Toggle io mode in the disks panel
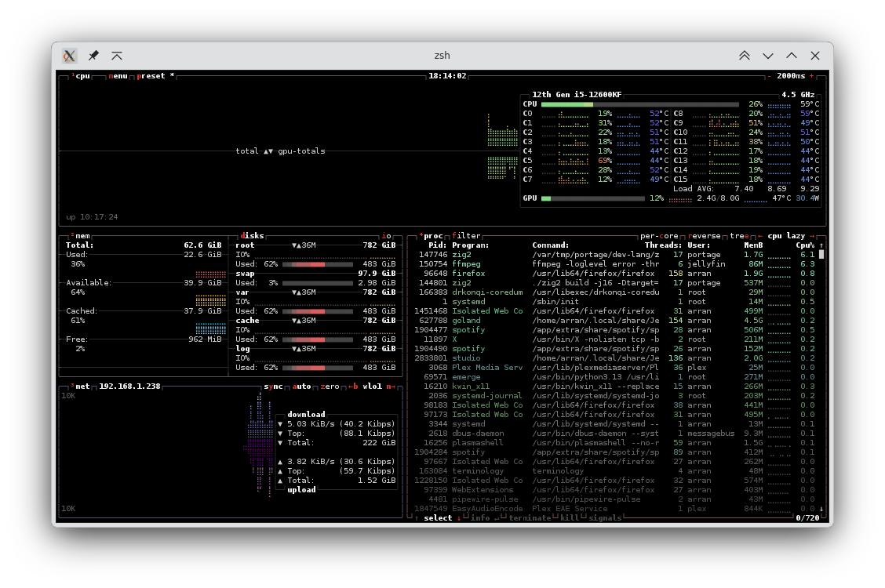The height and width of the screenshot is (588, 885). pos(386,236)
